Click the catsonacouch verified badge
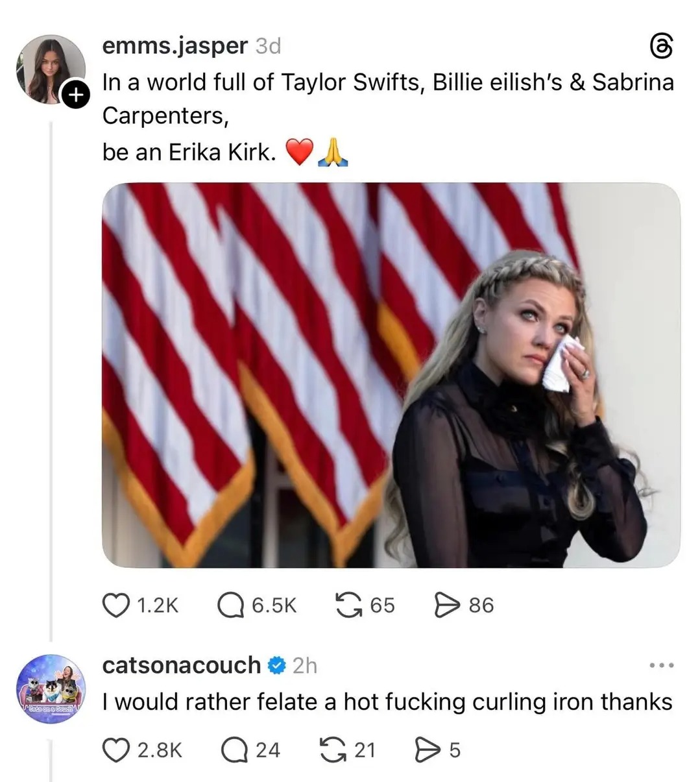The height and width of the screenshot is (782, 700). (277, 665)
